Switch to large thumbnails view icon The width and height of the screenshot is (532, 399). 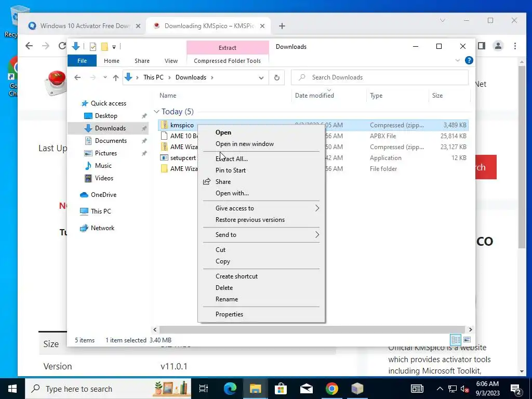pyautogui.click(x=467, y=340)
